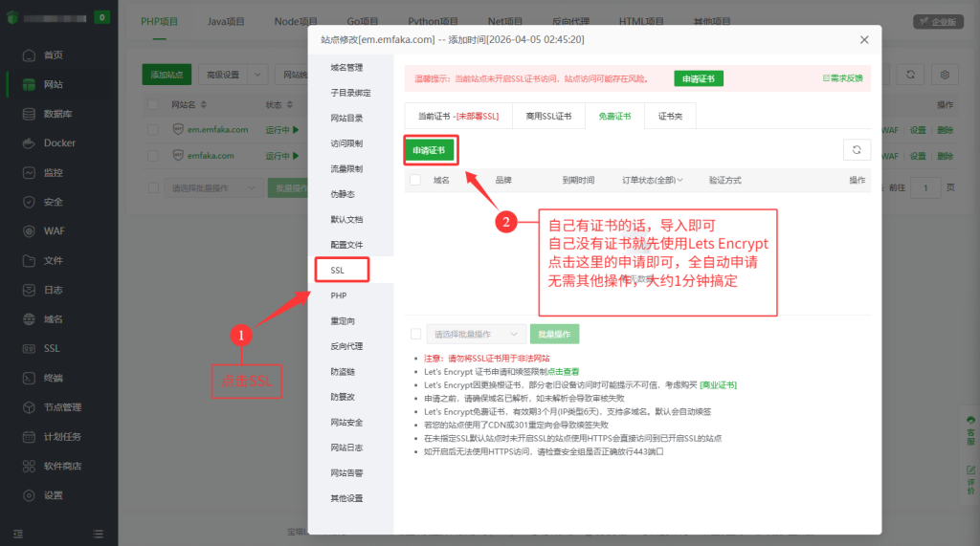Select 配置文件 in dialog menu
Image resolution: width=980 pixels, height=546 pixels.
coord(346,245)
